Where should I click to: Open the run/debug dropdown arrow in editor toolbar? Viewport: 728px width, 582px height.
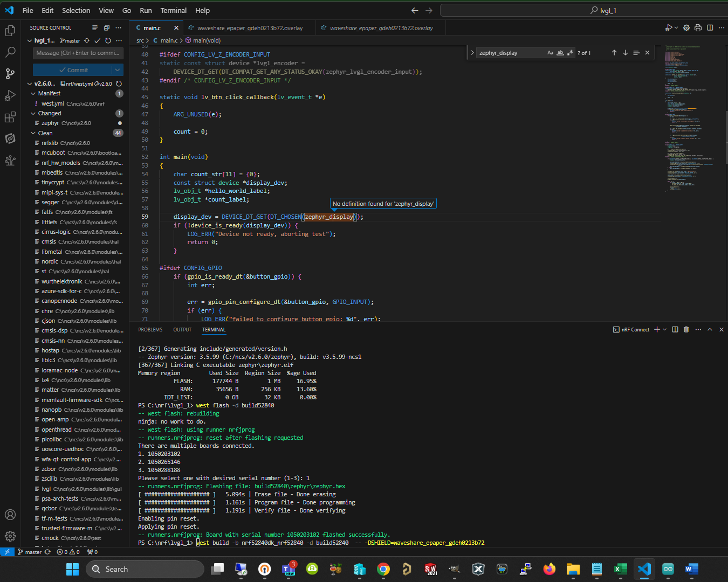pyautogui.click(x=676, y=27)
